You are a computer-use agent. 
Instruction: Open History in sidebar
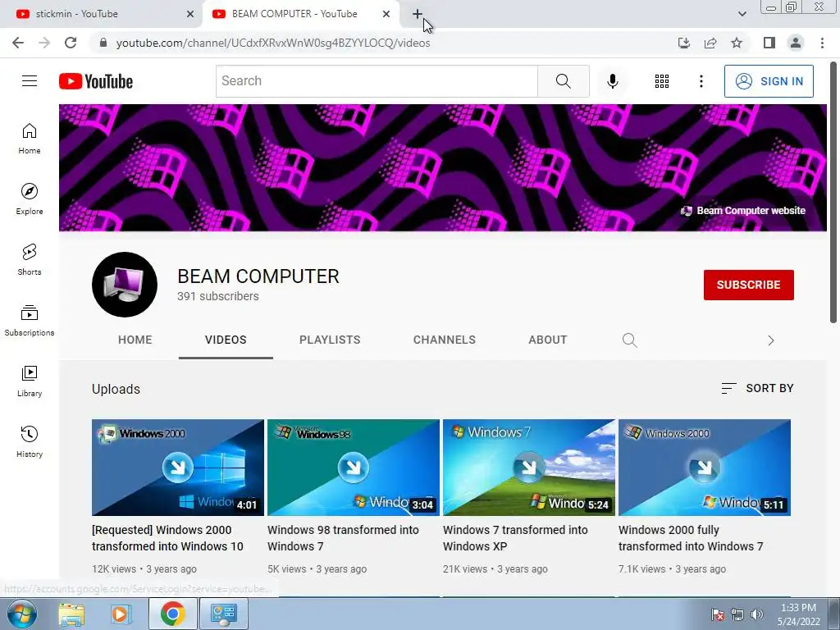(30, 441)
